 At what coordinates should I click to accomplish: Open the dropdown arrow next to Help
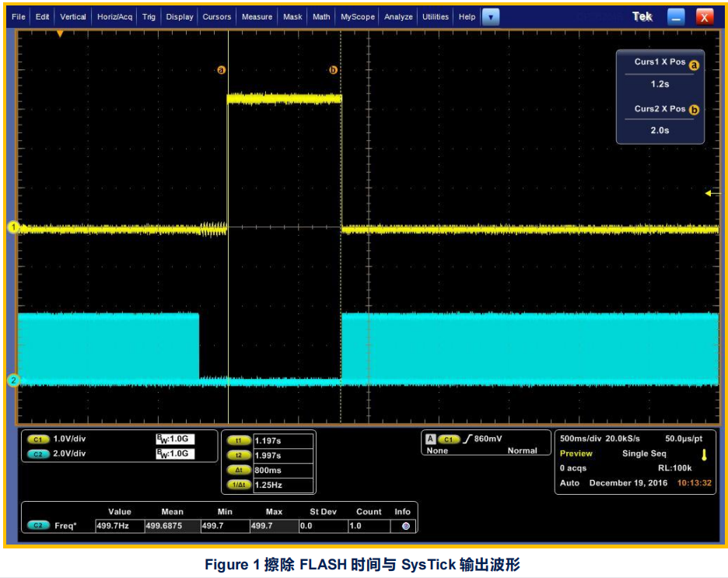click(x=490, y=16)
